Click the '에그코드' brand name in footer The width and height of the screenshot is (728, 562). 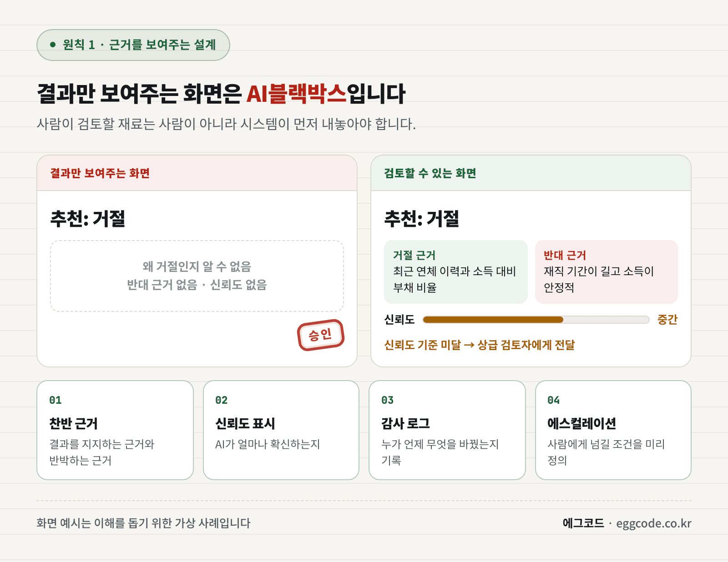[x=583, y=523]
